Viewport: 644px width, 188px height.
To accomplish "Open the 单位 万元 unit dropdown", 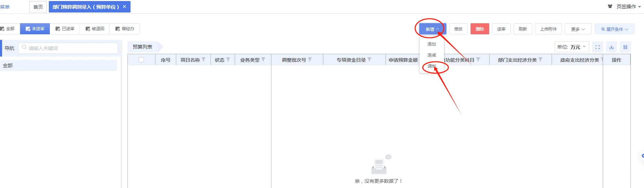I will [572, 47].
